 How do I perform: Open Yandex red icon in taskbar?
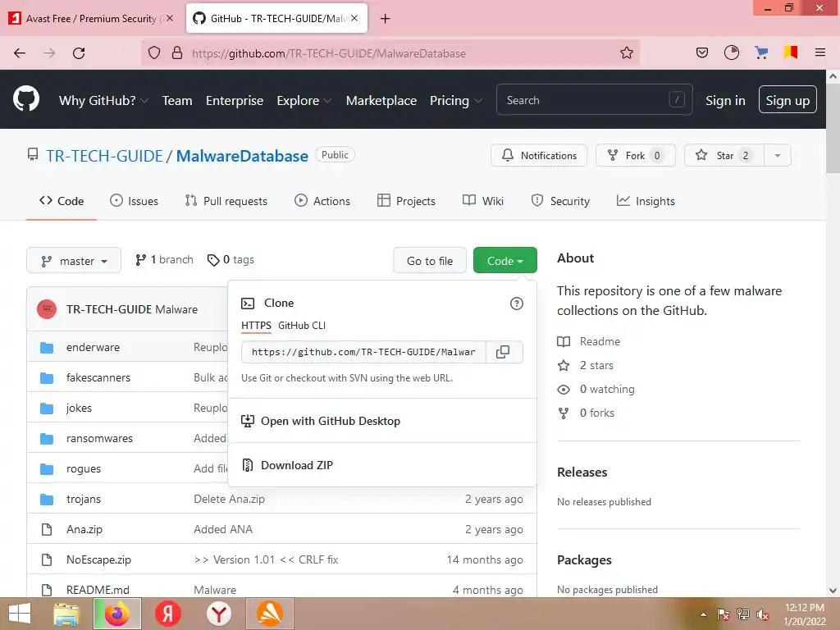[x=167, y=614]
